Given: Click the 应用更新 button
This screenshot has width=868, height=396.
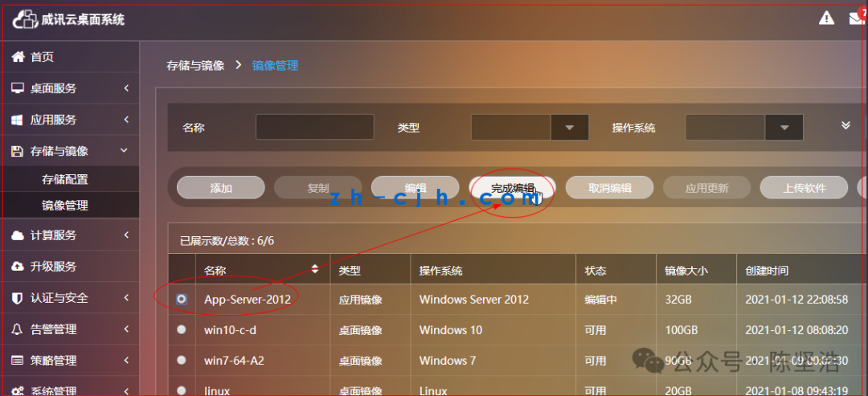Looking at the screenshot, I should click(x=707, y=187).
